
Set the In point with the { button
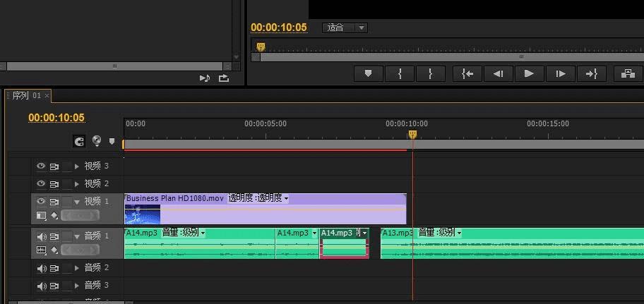400,74
